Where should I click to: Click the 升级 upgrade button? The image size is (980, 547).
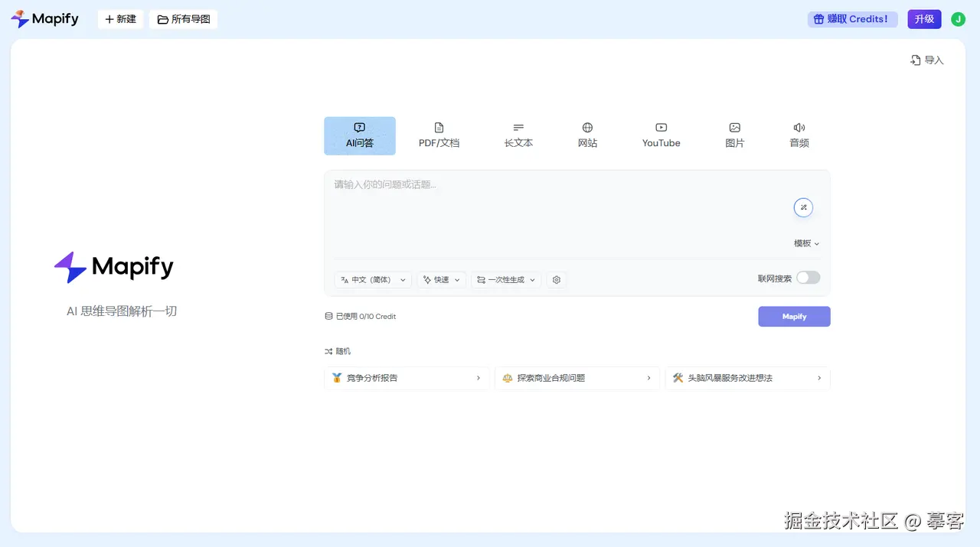tap(924, 19)
